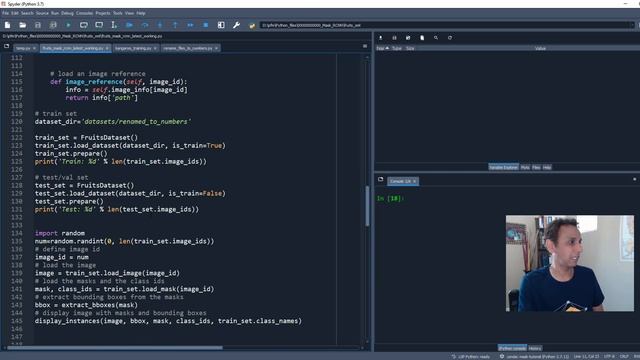Select the IPython console tab

512,348
